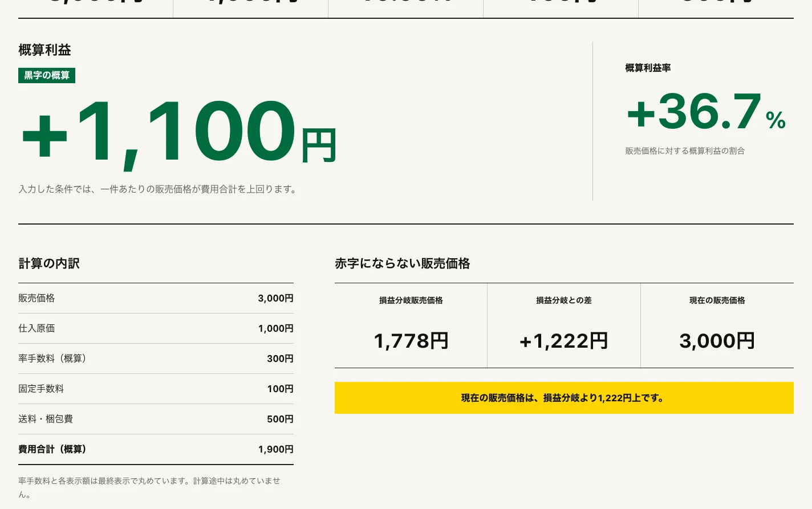The width and height of the screenshot is (812, 509).
Task: Select the 送料・梱包費 row label
Action: tap(46, 419)
